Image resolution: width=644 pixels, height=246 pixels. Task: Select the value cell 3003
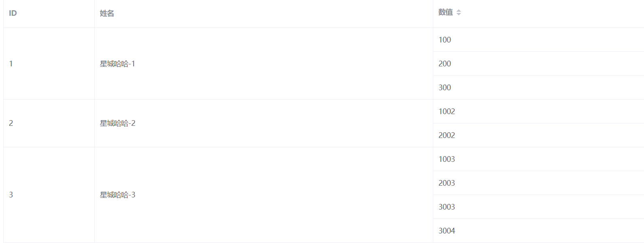(x=538, y=207)
